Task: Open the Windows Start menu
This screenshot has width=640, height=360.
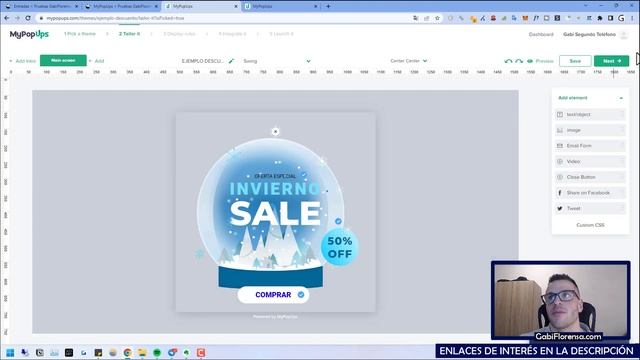Action: click(x=10, y=353)
